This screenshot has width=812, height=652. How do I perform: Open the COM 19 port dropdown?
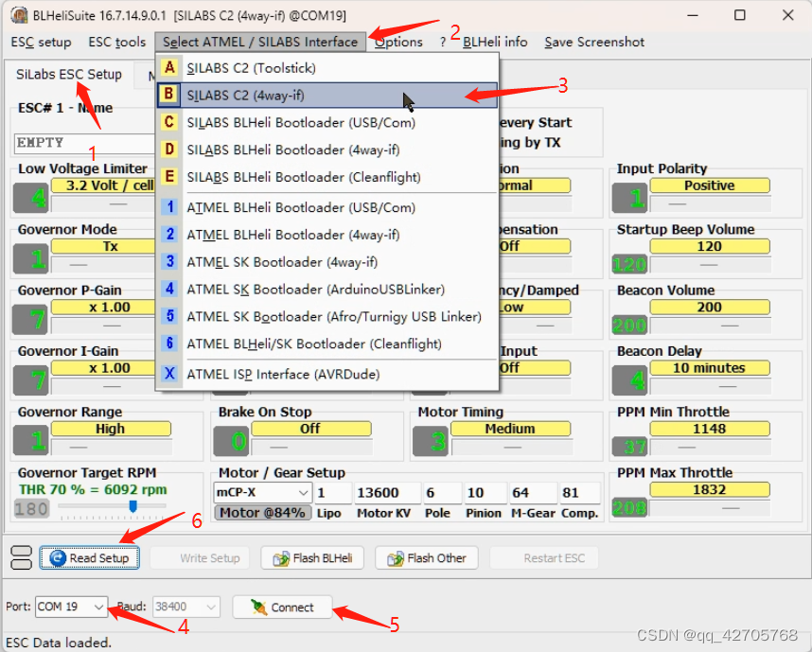point(72,607)
